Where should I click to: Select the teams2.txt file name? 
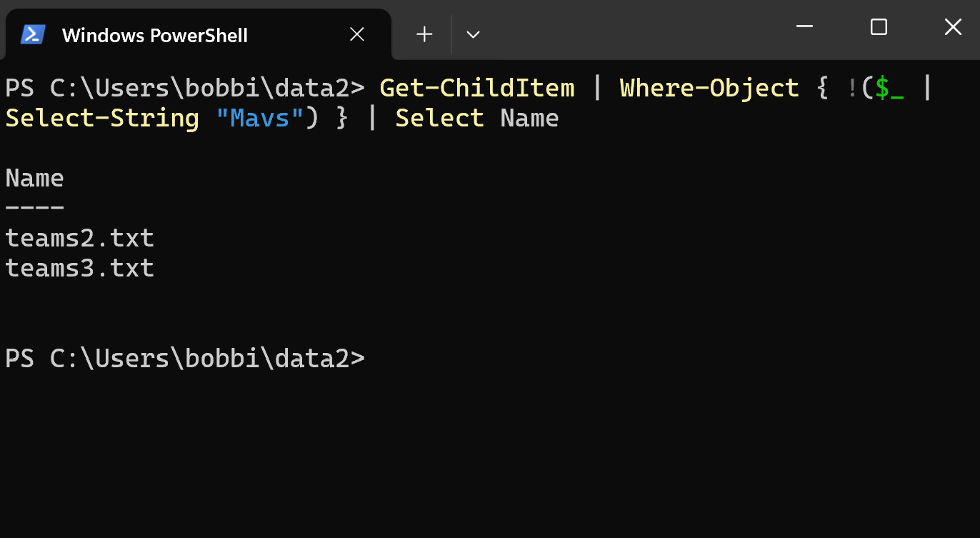79,237
